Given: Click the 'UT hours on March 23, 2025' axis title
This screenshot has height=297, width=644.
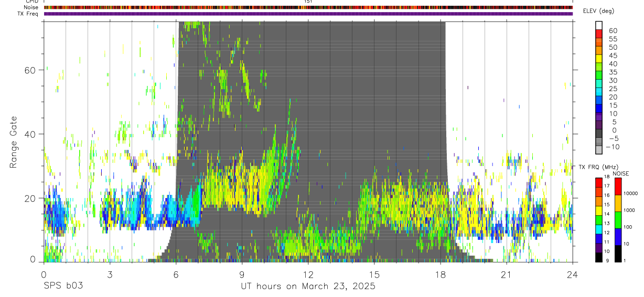Looking at the screenshot, I should (x=308, y=287).
